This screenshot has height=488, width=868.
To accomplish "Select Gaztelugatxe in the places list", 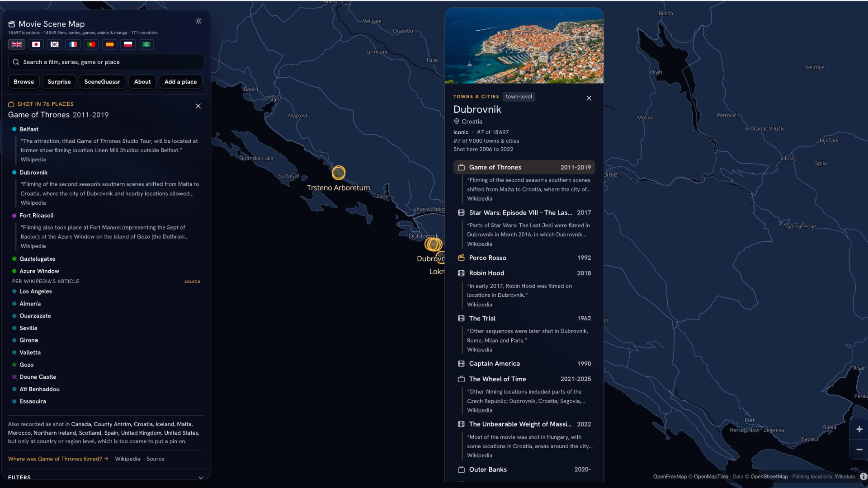I will click(x=38, y=259).
